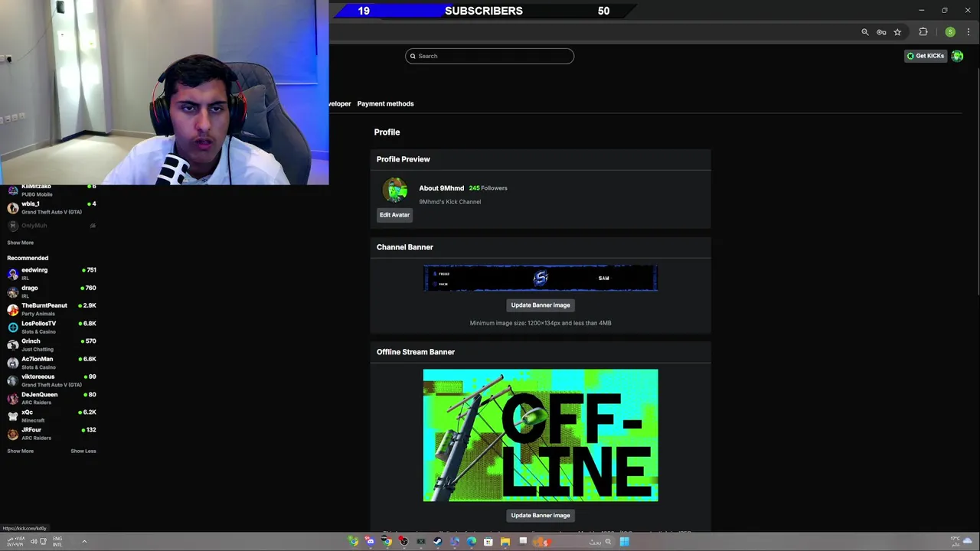Open DeJenQueen's avatar icon
The height and width of the screenshot is (551, 980).
tap(13, 398)
